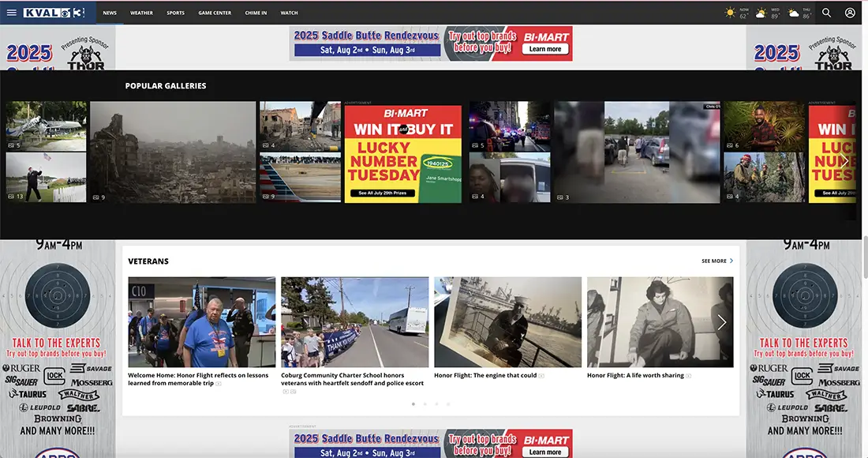Screen dimensions: 868x458
Task: Advance Popular Galleries with right arrow
Action: pyautogui.click(x=844, y=162)
